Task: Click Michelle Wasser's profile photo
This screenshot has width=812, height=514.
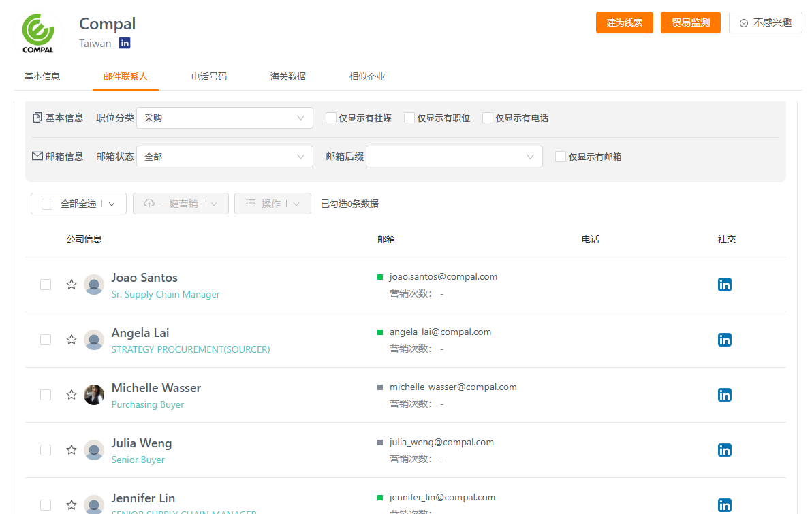Action: (x=94, y=395)
